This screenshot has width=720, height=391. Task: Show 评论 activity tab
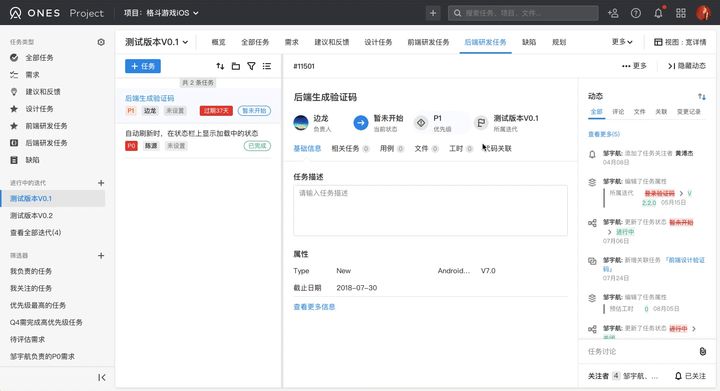618,112
